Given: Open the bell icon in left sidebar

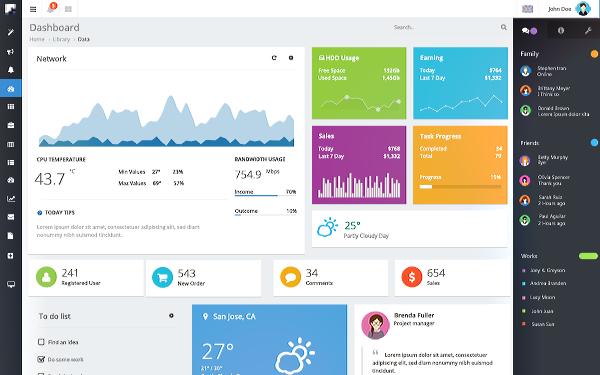Looking at the screenshot, I should [11, 70].
